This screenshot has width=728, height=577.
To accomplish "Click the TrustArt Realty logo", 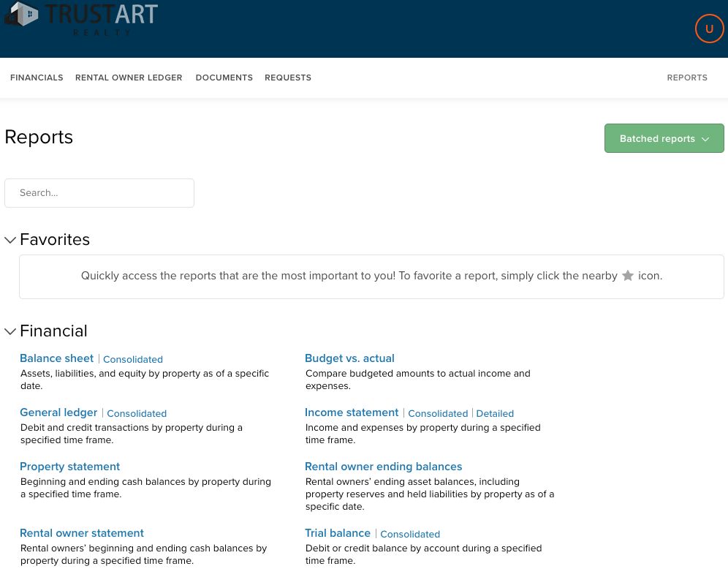I will (x=82, y=18).
